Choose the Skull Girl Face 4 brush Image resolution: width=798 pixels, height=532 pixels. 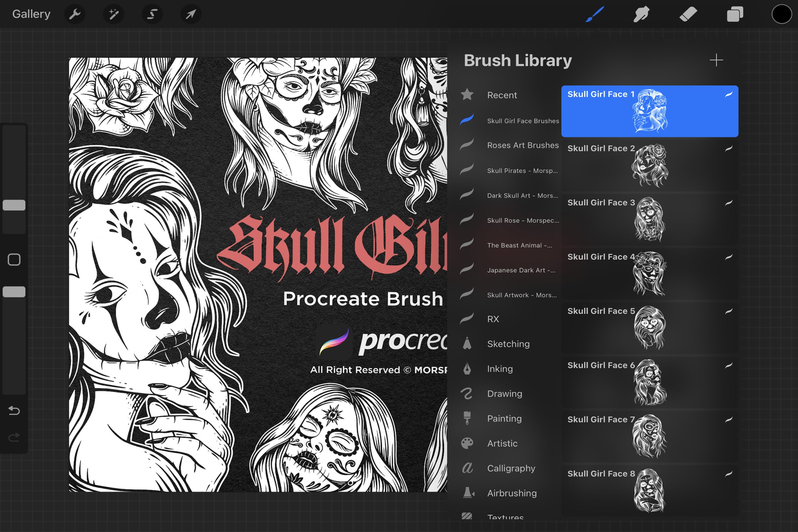click(x=650, y=274)
